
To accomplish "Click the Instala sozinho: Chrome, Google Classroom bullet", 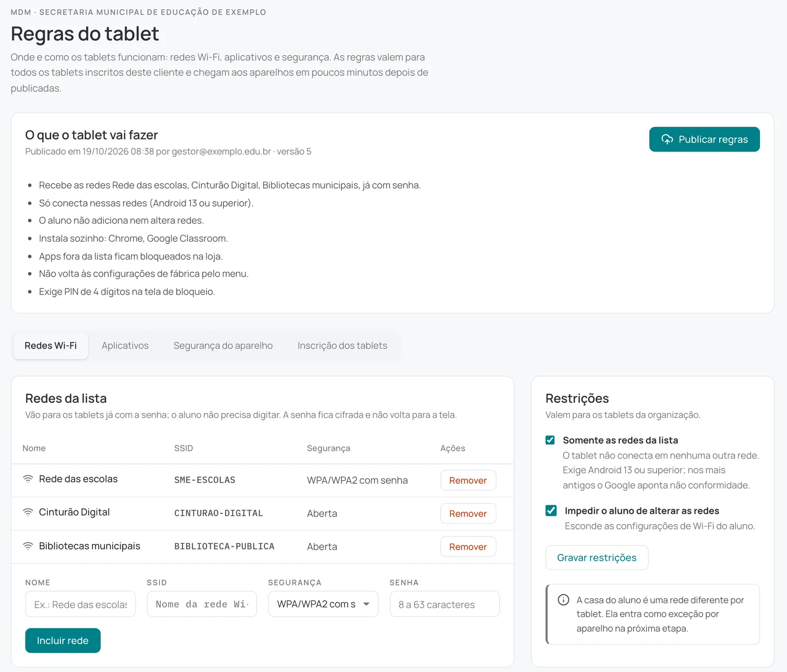I will tap(133, 238).
